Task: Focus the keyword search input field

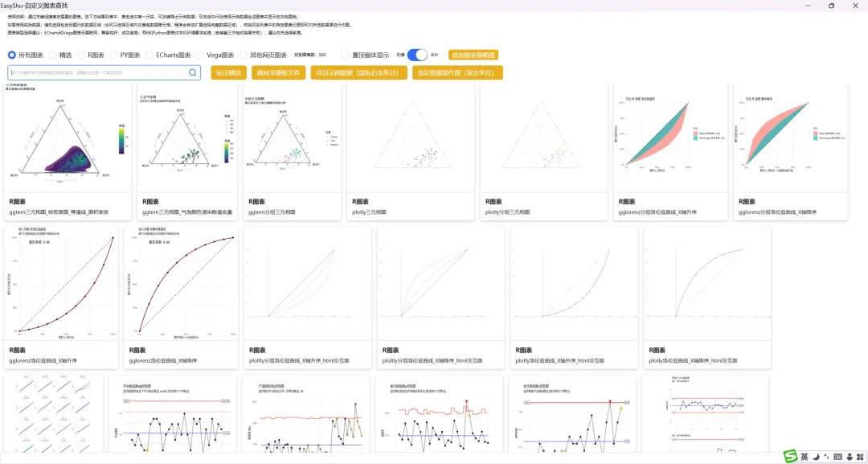Action: (x=104, y=72)
